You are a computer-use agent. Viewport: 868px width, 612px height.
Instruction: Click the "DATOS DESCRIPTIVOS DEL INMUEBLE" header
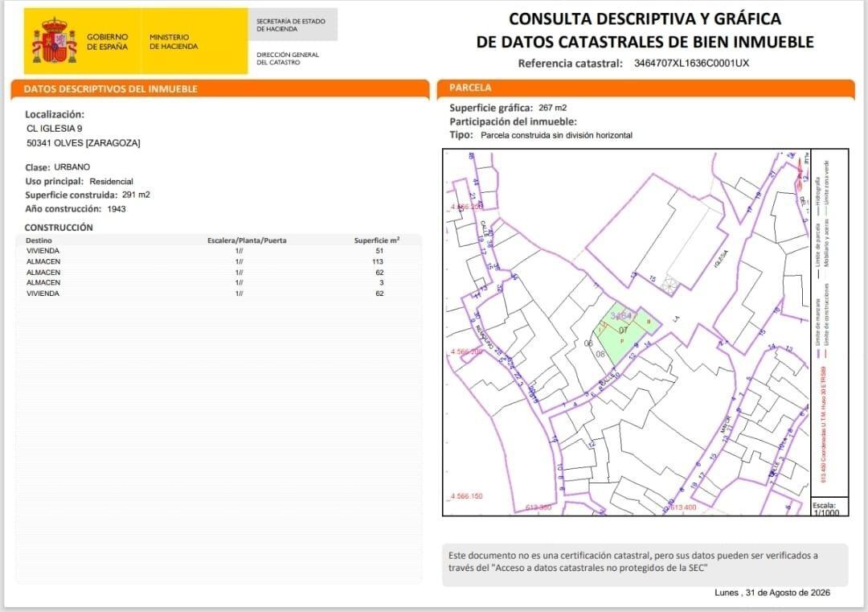[111, 88]
